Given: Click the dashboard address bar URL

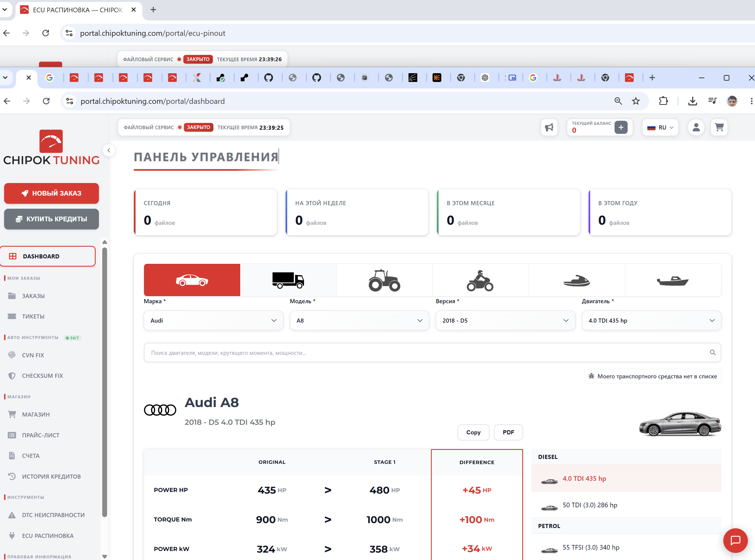Looking at the screenshot, I should [152, 101].
